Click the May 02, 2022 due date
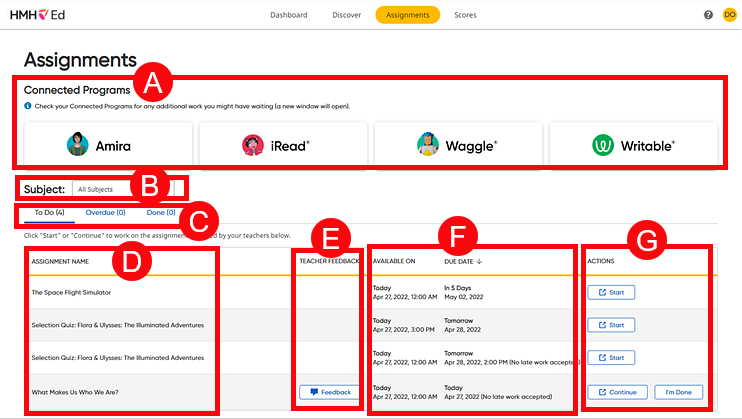Image resolution: width=742 pixels, height=419 pixels. [464, 297]
